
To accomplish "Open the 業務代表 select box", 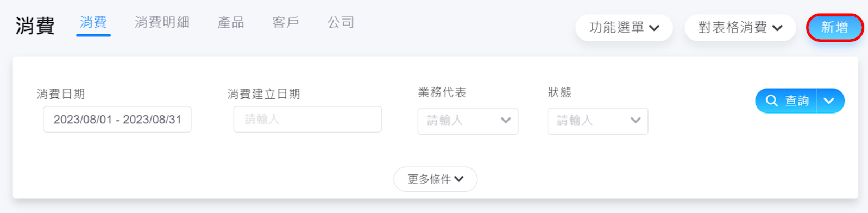I will click(468, 121).
